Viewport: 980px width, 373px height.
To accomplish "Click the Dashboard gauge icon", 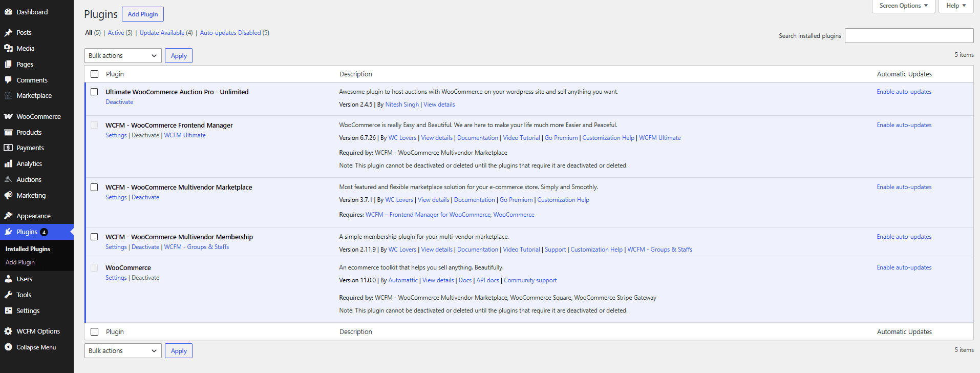I will click(x=8, y=12).
